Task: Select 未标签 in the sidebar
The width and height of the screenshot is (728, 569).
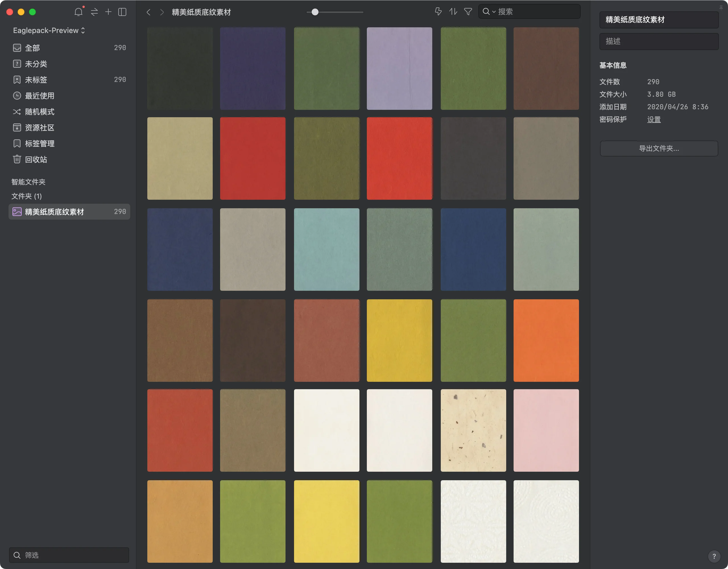Action: pyautogui.click(x=69, y=80)
